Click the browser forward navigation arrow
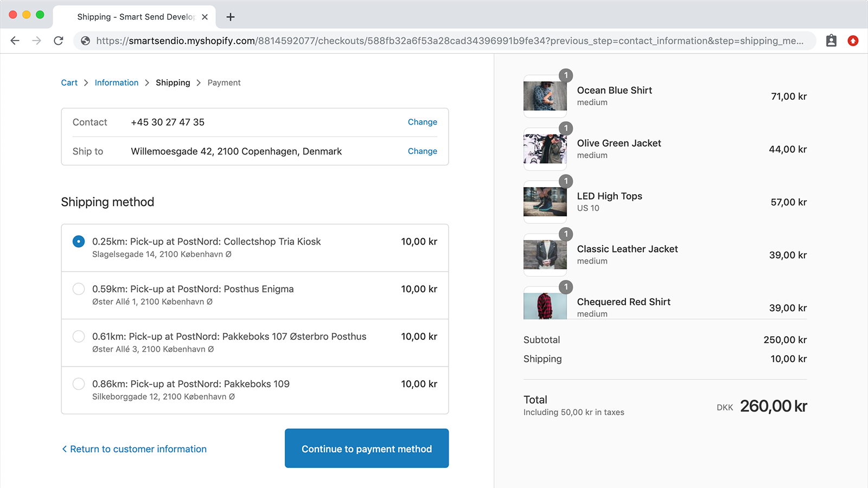This screenshot has height=488, width=868. tap(36, 41)
